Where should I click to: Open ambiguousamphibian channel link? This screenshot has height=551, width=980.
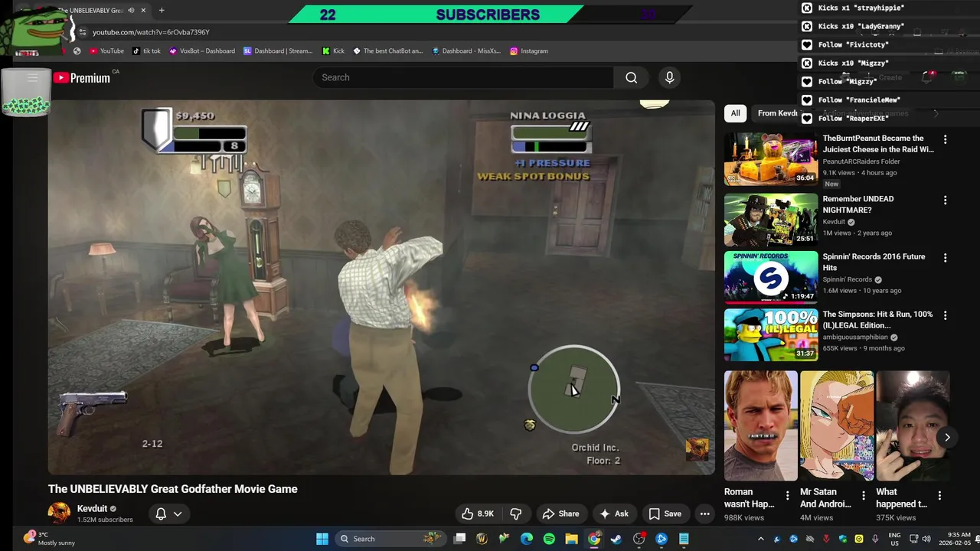coord(855,337)
